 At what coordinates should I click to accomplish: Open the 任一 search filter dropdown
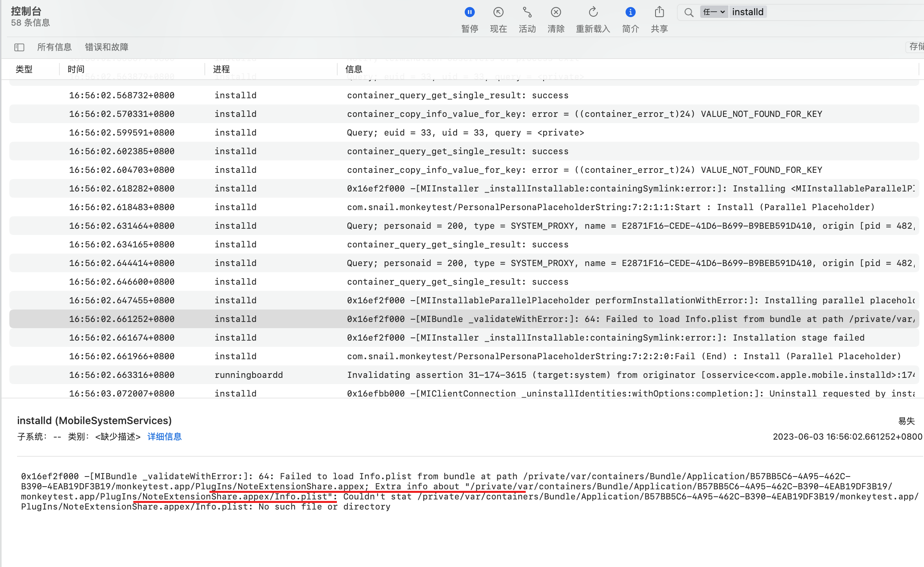[x=714, y=12]
